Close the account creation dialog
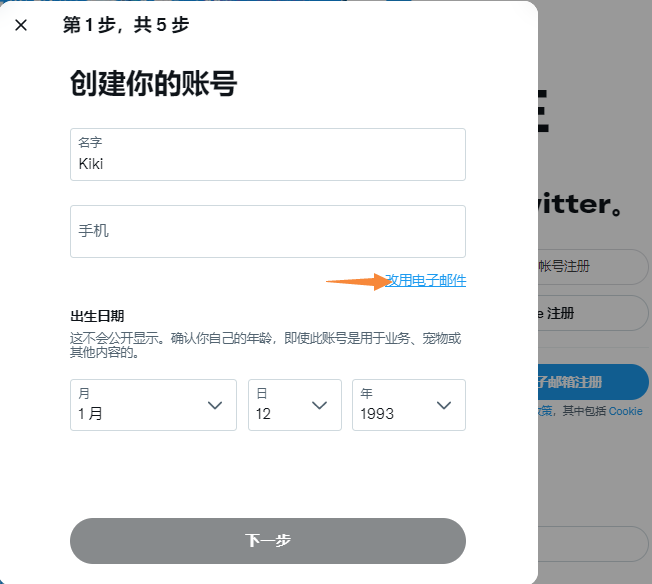Screen dimensions: 652x584 (x=21, y=25)
